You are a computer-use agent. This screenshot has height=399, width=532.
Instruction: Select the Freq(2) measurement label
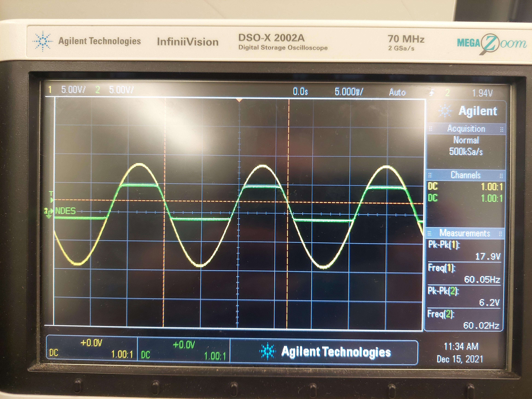click(441, 314)
